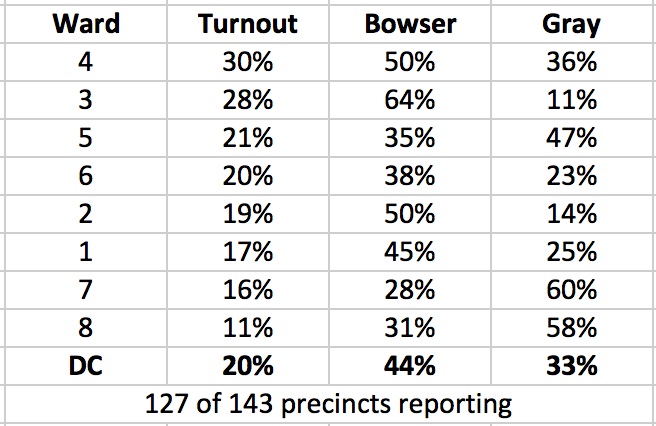The height and width of the screenshot is (426, 656).
Task: Click Ward 2 Gray cell showing 14%
Action: tap(572, 214)
